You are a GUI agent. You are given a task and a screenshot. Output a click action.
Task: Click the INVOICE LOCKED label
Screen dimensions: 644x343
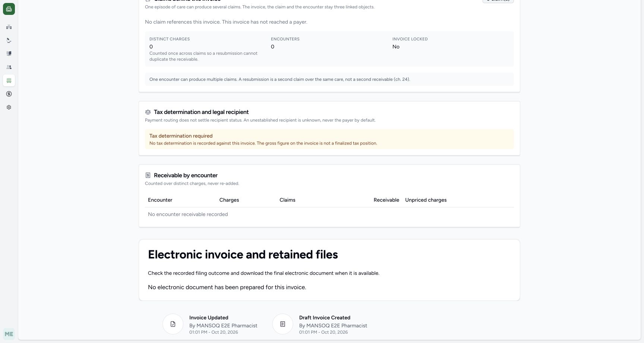coord(410,39)
